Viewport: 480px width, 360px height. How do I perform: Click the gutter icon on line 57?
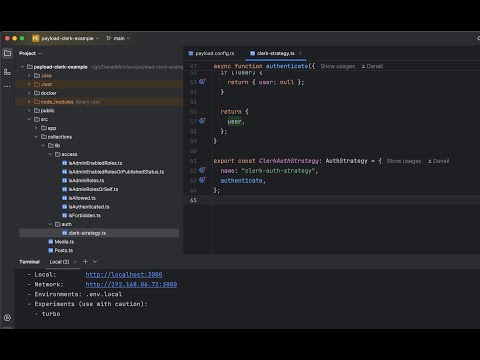click(x=202, y=121)
